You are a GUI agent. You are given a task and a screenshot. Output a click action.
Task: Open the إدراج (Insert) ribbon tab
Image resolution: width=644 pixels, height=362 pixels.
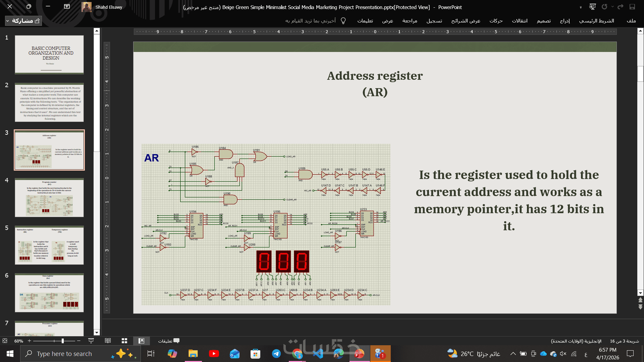565,21
